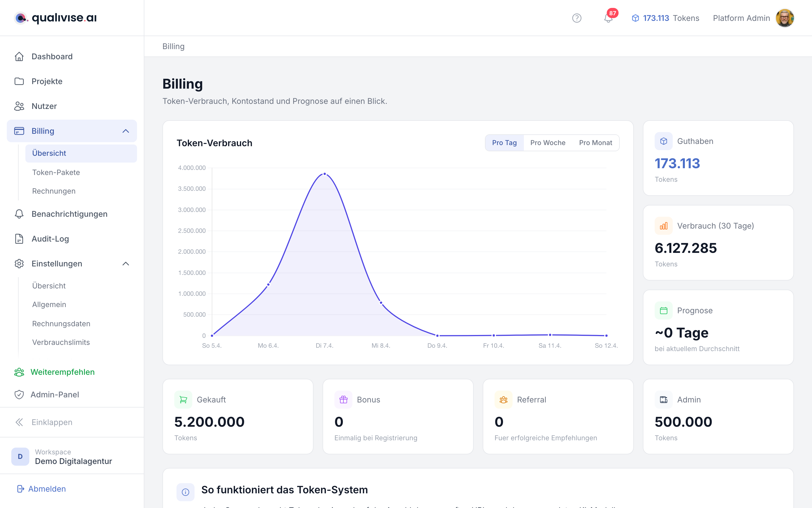The height and width of the screenshot is (508, 812).
Task: Click the Bonus gift icon
Action: (x=343, y=399)
